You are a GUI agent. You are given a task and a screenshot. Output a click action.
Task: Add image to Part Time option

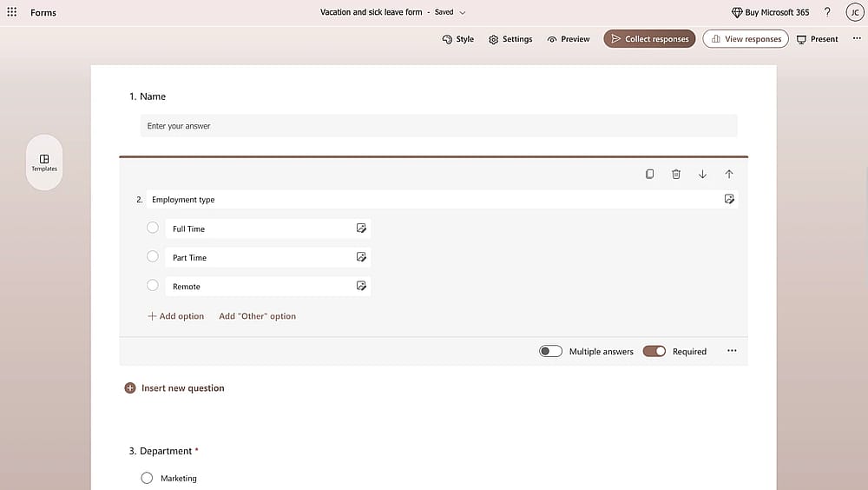pos(361,257)
